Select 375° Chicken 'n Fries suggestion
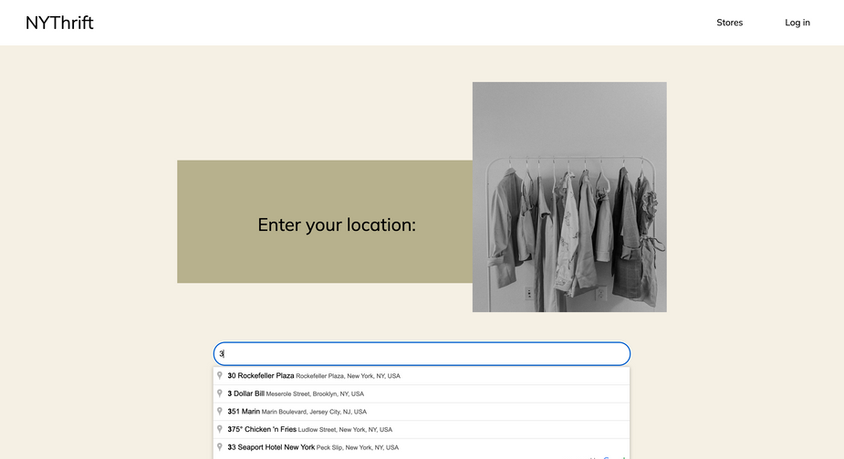844x459 pixels. (x=421, y=429)
